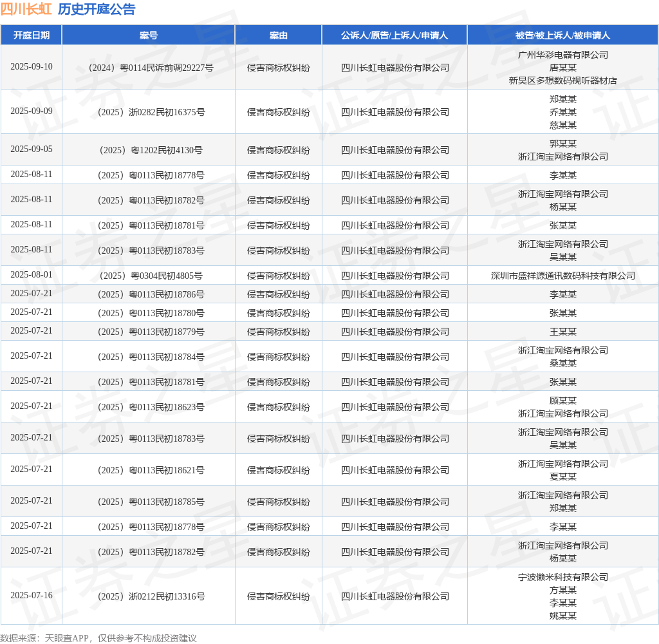Click defendant 顾某某

[562, 401]
